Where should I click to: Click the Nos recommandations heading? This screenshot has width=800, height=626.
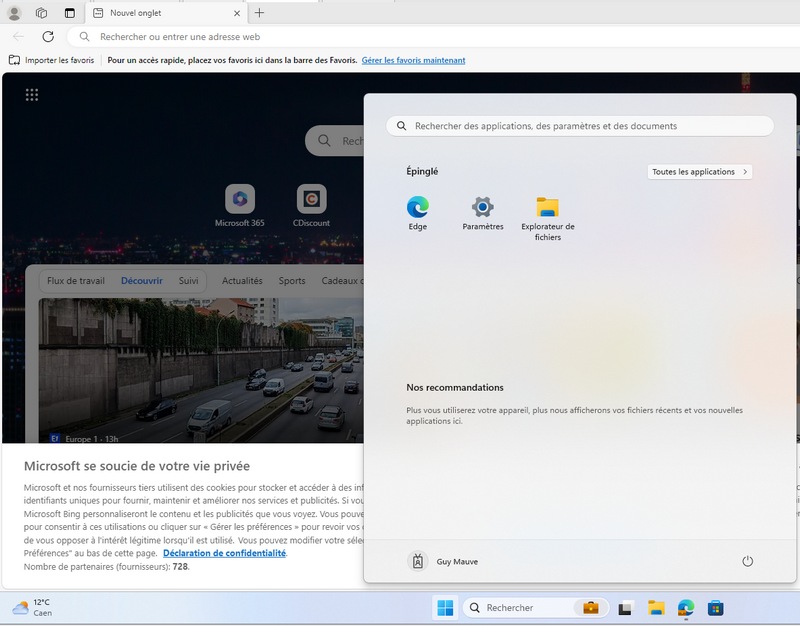tap(455, 388)
